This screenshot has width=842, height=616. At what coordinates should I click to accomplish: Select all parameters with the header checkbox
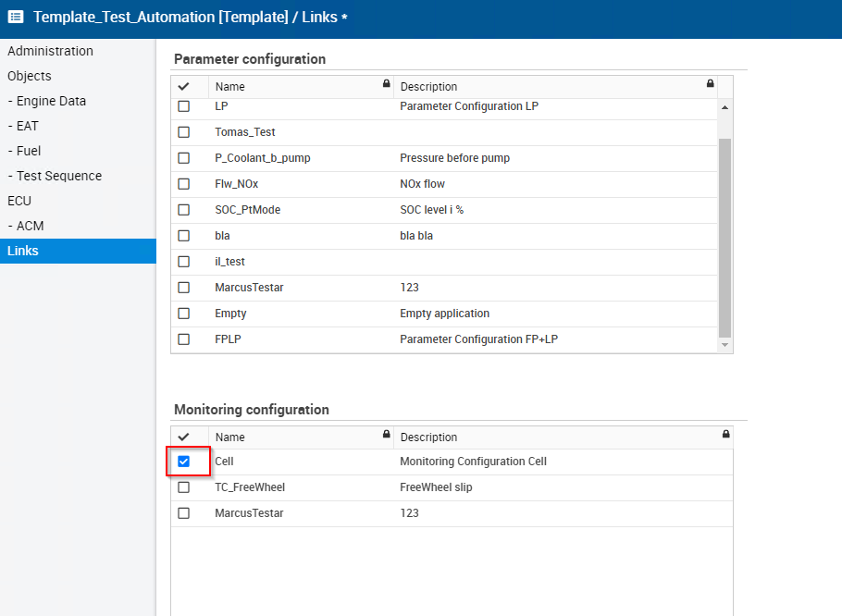click(182, 85)
